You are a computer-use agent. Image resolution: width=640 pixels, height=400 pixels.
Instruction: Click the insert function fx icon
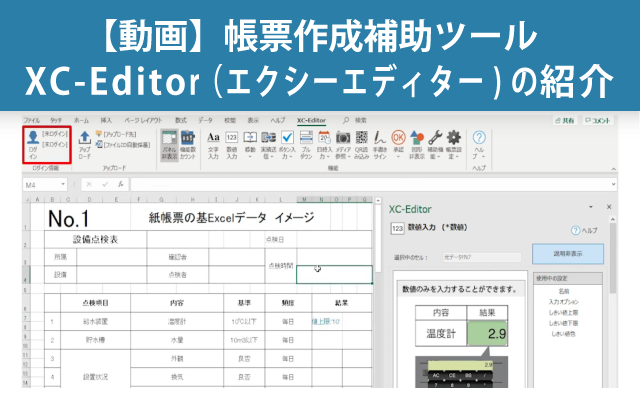pyautogui.click(x=120, y=184)
